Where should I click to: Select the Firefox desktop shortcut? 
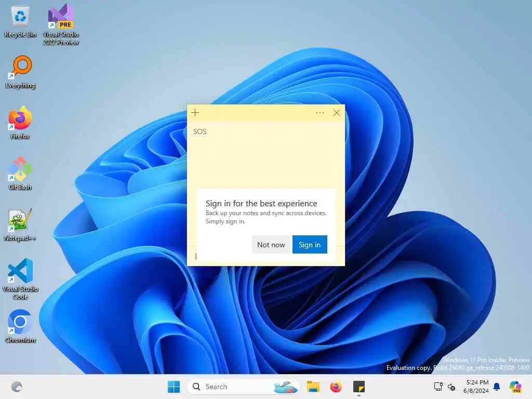(x=20, y=123)
